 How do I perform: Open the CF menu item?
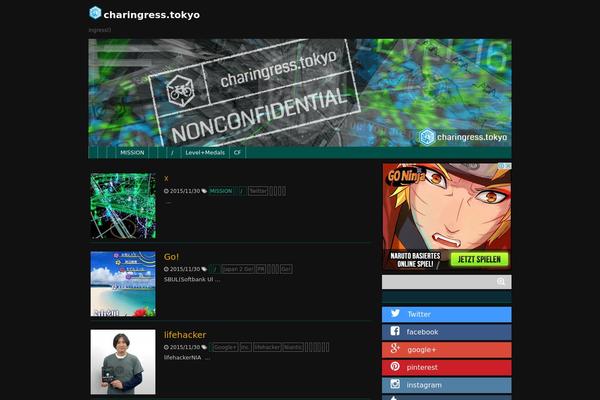pyautogui.click(x=237, y=153)
